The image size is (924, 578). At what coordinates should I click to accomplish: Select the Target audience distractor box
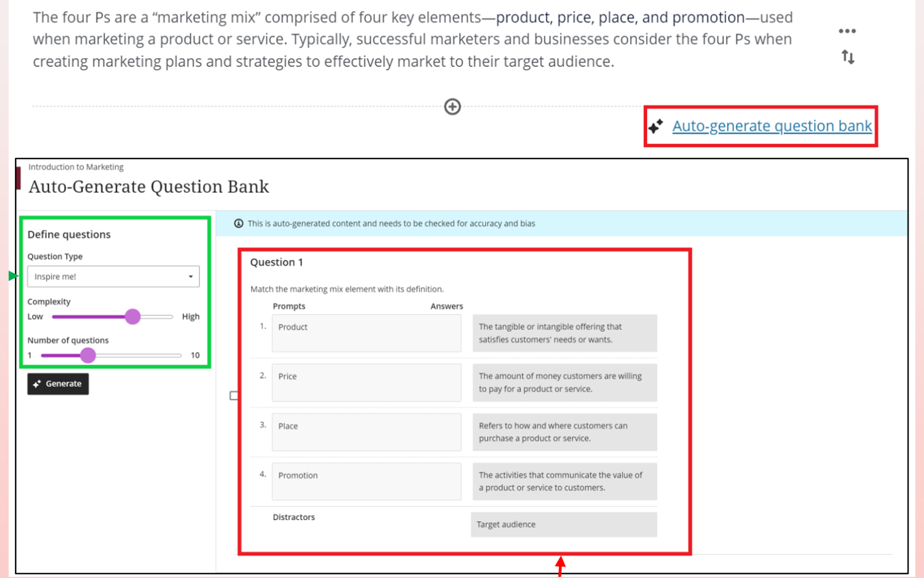pos(564,525)
